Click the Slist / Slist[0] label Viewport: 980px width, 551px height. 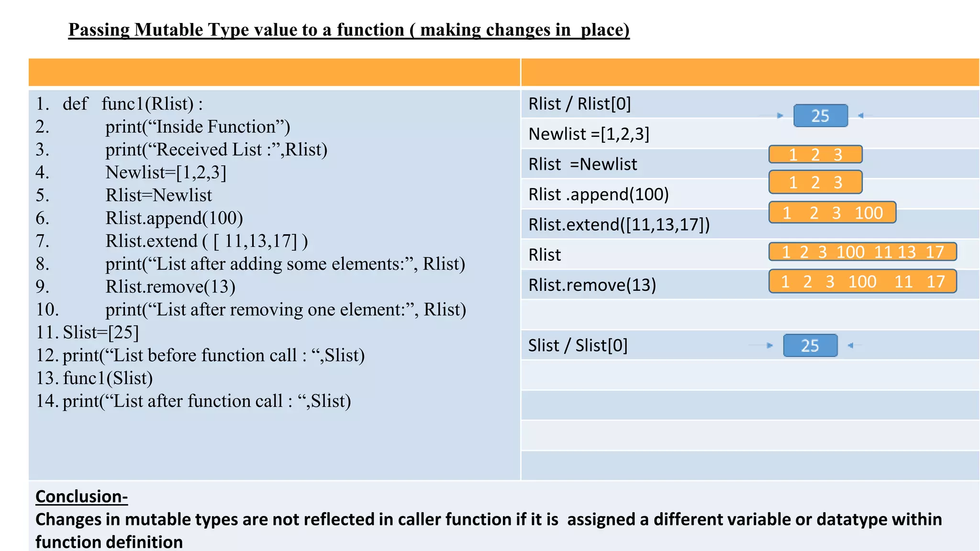click(x=578, y=345)
